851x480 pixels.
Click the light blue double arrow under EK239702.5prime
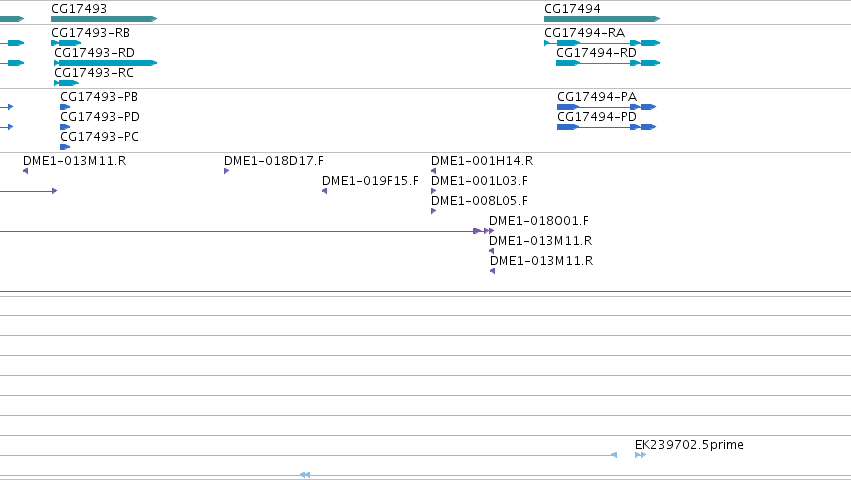[640, 455]
